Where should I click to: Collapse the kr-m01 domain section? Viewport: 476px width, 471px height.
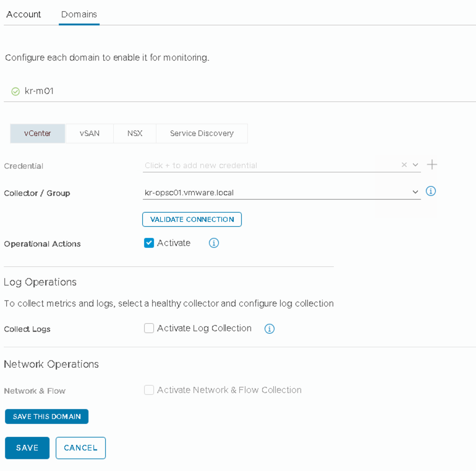click(39, 91)
